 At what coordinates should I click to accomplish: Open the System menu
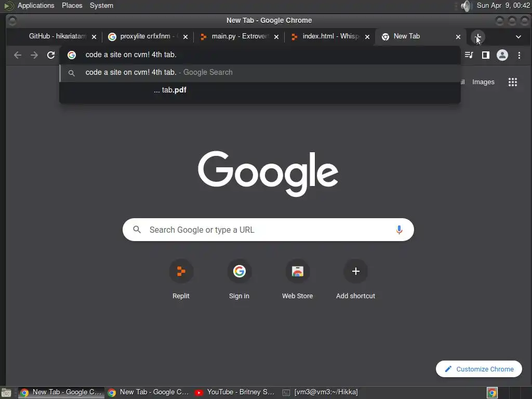(x=101, y=5)
